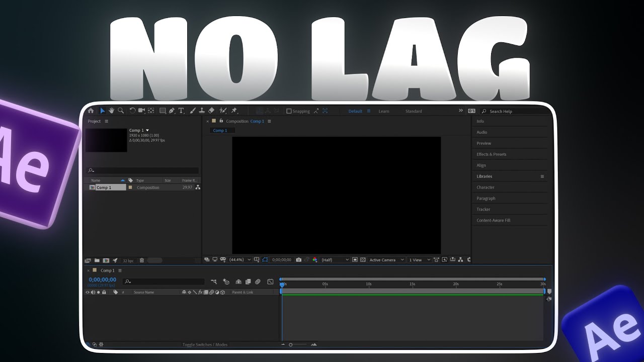Open the magnification ratio (44.4%) dropdown
The image size is (644, 362).
pyautogui.click(x=240, y=260)
